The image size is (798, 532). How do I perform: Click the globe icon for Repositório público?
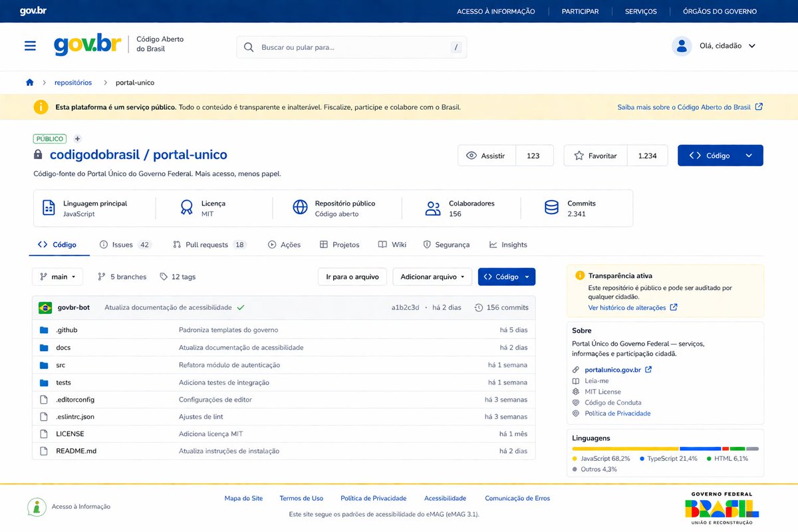tap(301, 207)
